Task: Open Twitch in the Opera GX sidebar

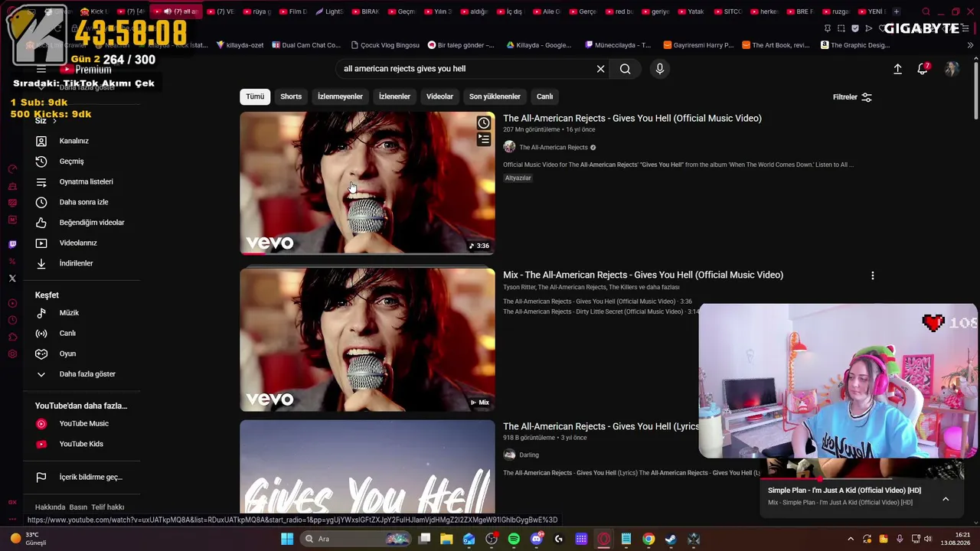Action: click(12, 244)
